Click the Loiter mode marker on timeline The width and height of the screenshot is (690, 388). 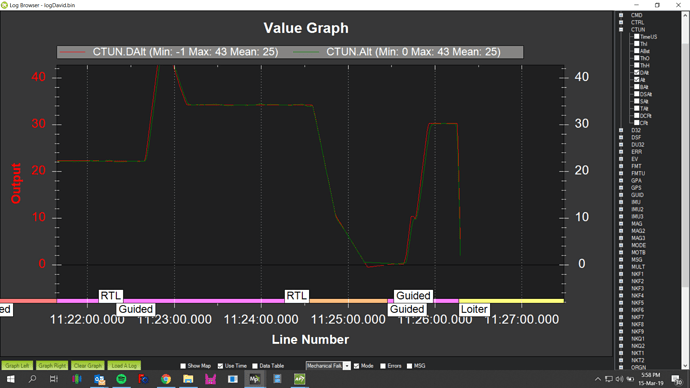tap(474, 309)
